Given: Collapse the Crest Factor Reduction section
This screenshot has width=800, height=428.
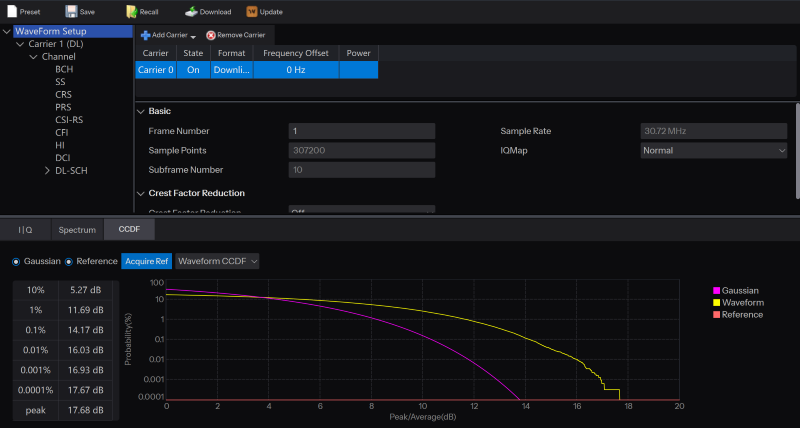Looking at the screenshot, I should point(140,193).
